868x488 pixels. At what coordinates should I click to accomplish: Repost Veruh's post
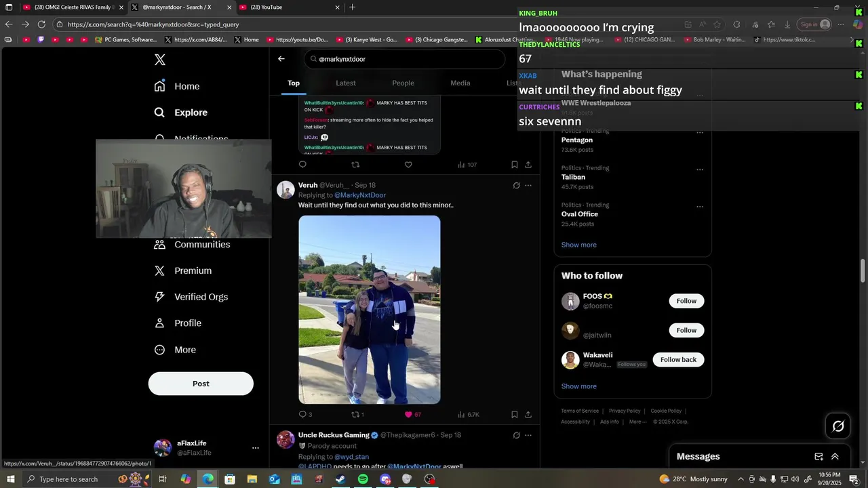tap(357, 414)
